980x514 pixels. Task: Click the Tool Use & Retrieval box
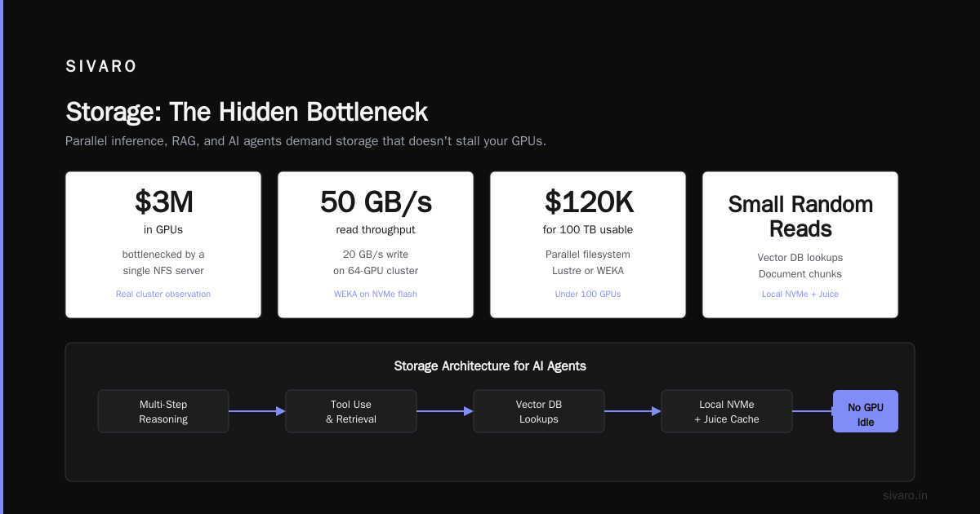pos(351,411)
